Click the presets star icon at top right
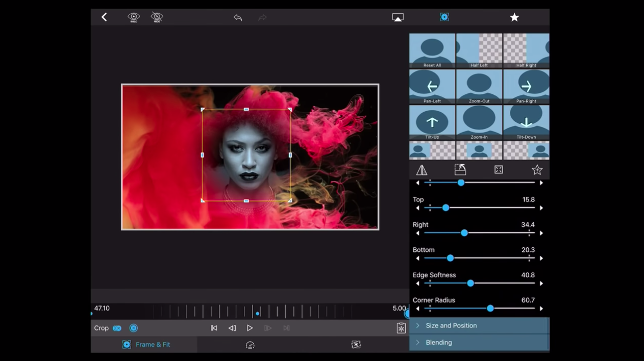 point(514,17)
